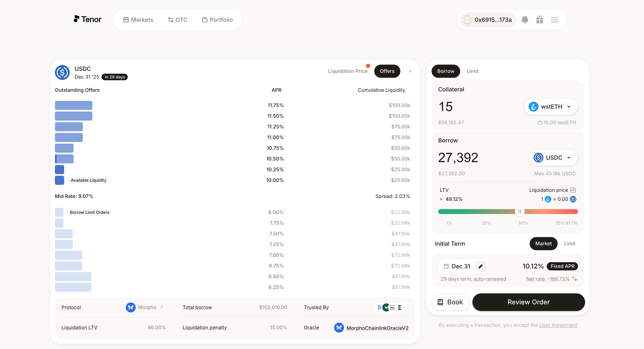Switch to the Lend toggle

(472, 71)
